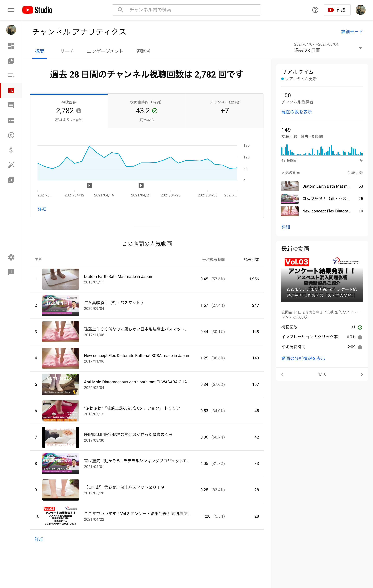
Task: Select the 総再生時間 metric card
Action: click(x=147, y=111)
